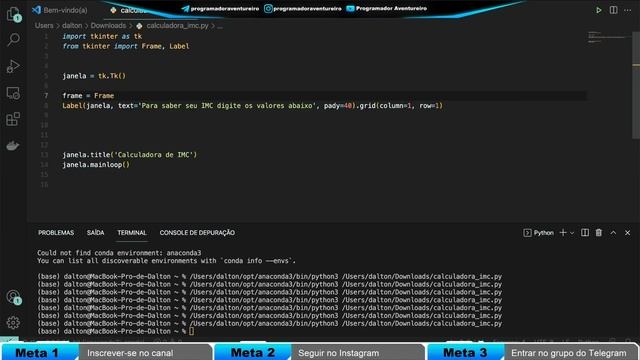This screenshot has width=640, height=360.
Task: Place cursor on 'frame = Frame' line
Action: pyautogui.click(x=88, y=96)
